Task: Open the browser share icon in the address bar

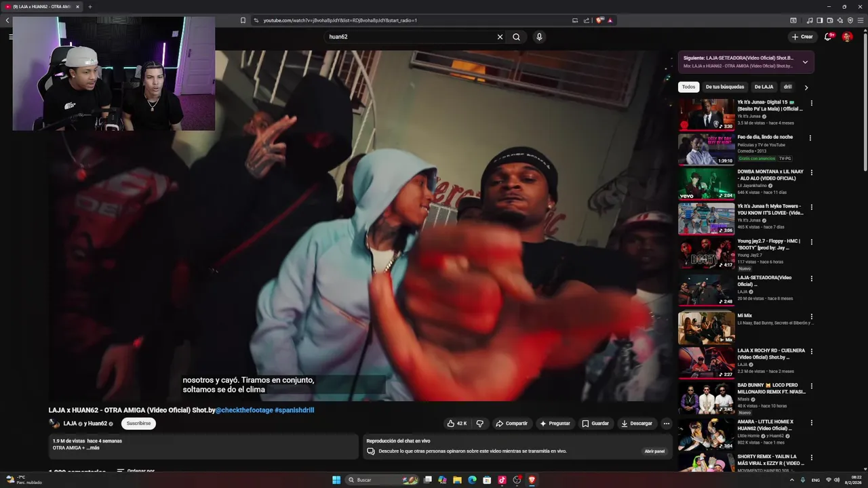Action: [587, 20]
